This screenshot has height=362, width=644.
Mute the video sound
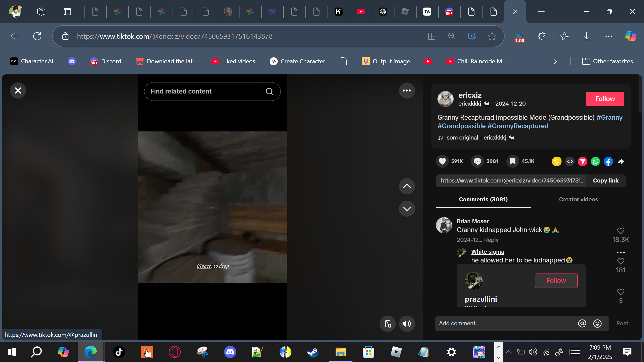(407, 324)
